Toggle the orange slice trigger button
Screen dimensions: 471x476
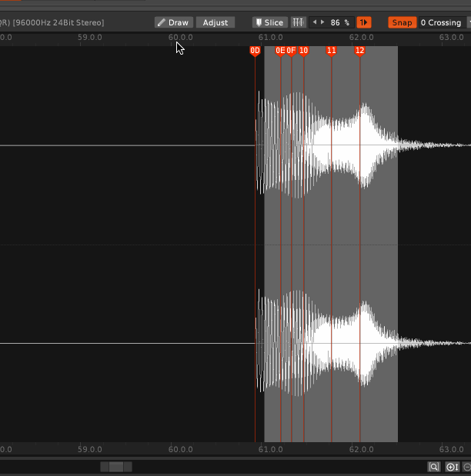pos(364,23)
